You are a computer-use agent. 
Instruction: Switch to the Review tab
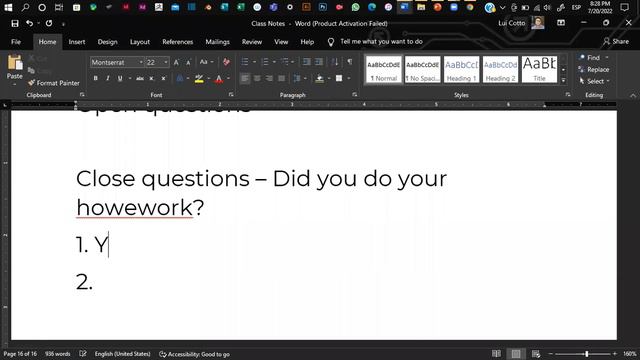[252, 42]
